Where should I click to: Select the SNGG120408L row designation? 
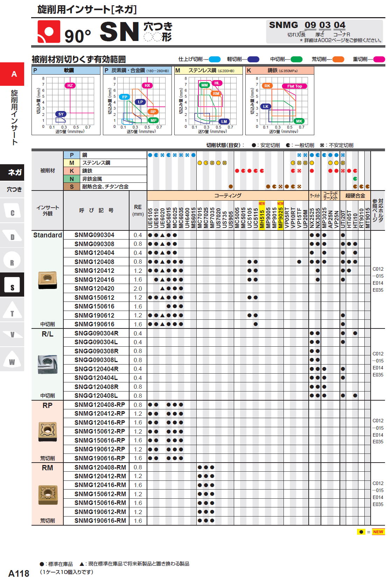[96, 396]
